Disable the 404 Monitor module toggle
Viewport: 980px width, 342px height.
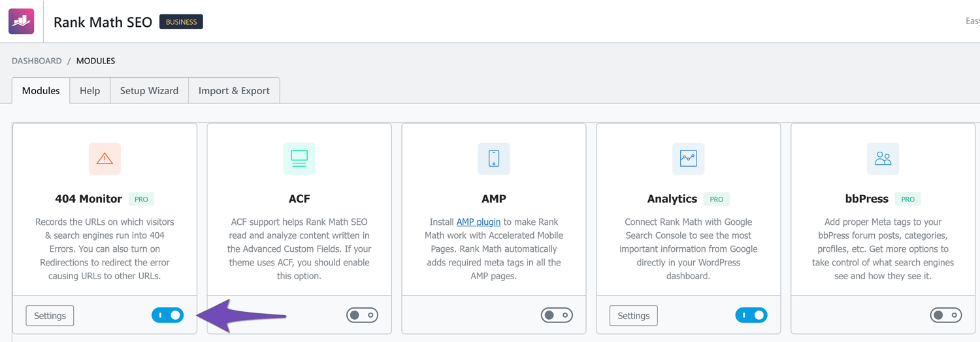click(168, 315)
